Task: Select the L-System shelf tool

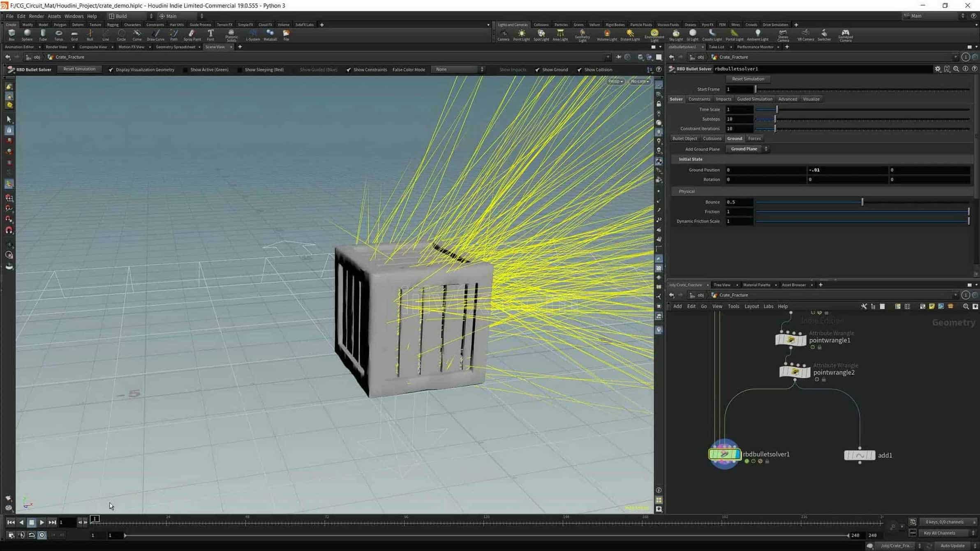Action: 253,35
